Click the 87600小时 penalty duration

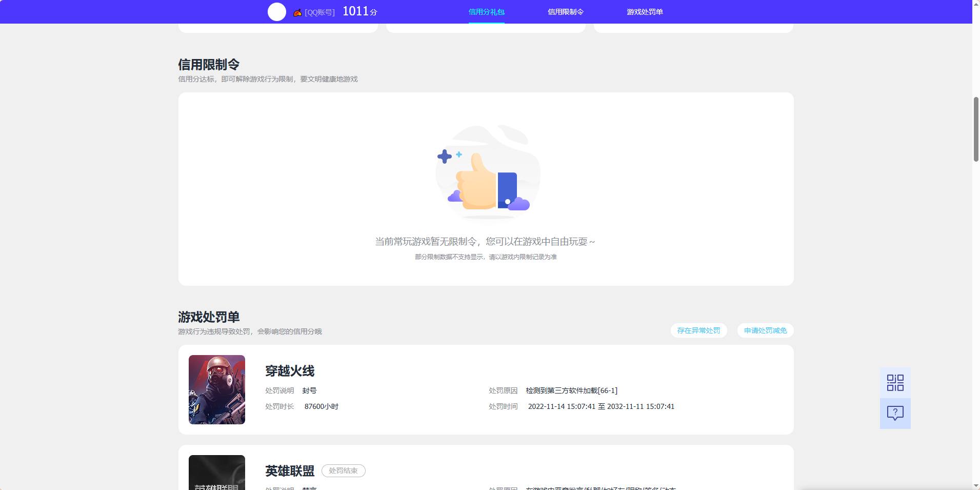(x=321, y=406)
